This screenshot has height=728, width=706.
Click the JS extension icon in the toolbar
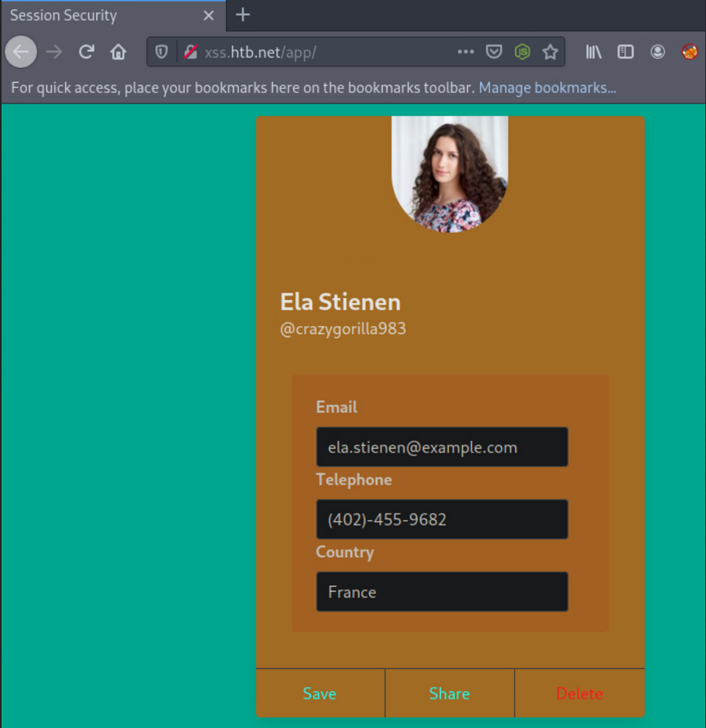coord(522,51)
